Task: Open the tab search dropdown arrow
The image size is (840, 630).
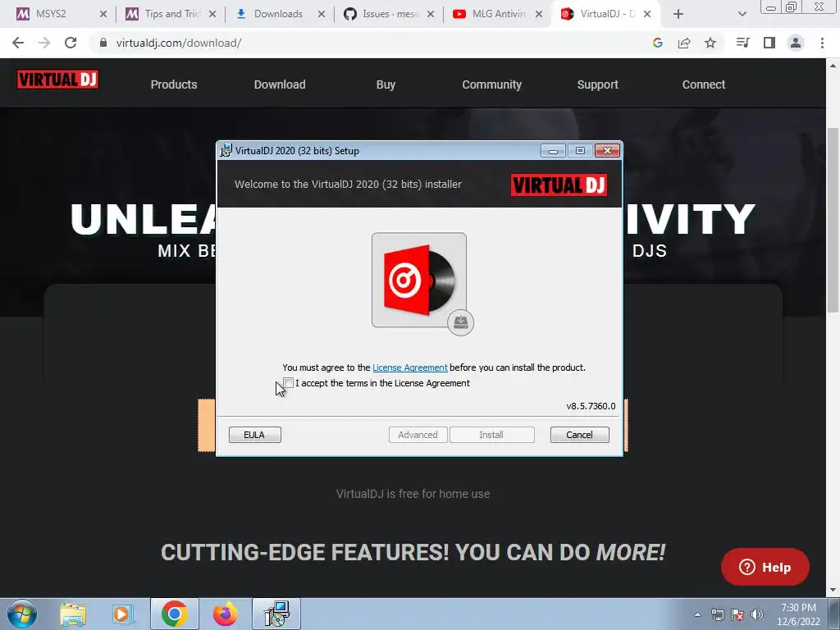Action: (742, 14)
